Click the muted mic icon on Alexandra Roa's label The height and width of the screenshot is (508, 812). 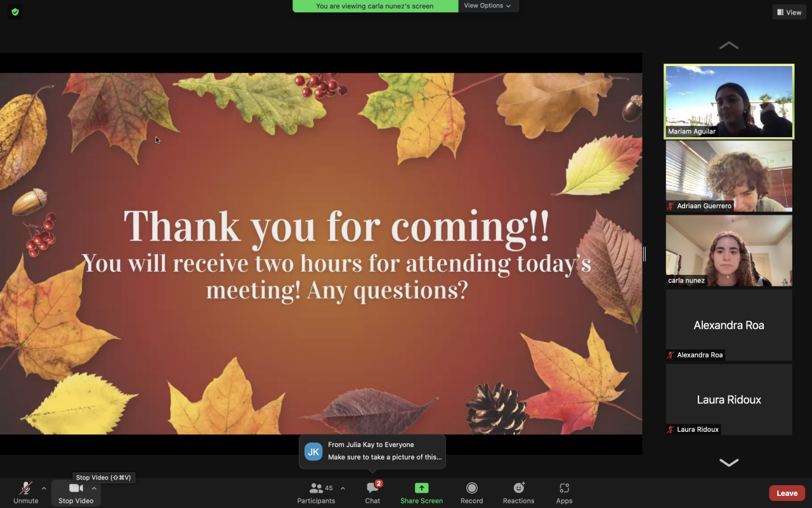pos(671,355)
